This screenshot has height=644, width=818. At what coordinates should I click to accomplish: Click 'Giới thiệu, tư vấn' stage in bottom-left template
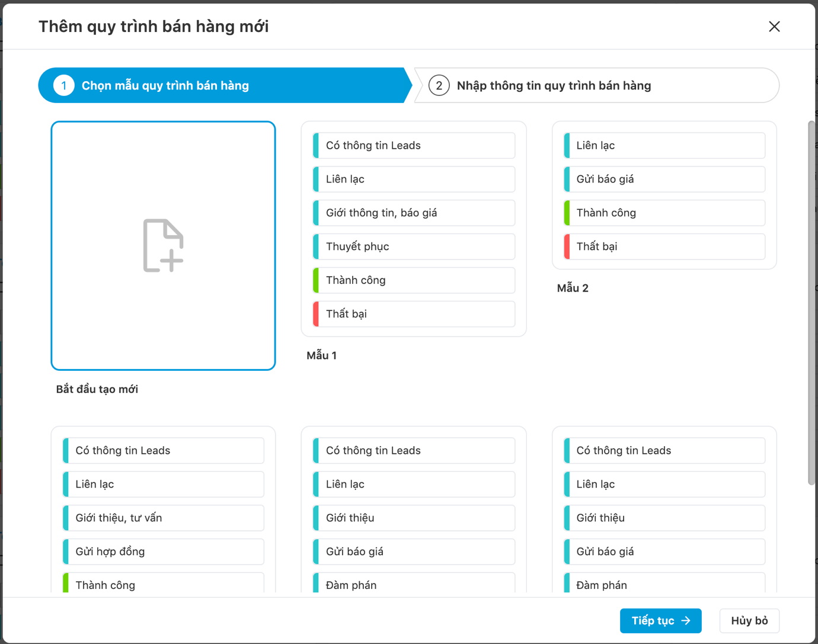162,518
